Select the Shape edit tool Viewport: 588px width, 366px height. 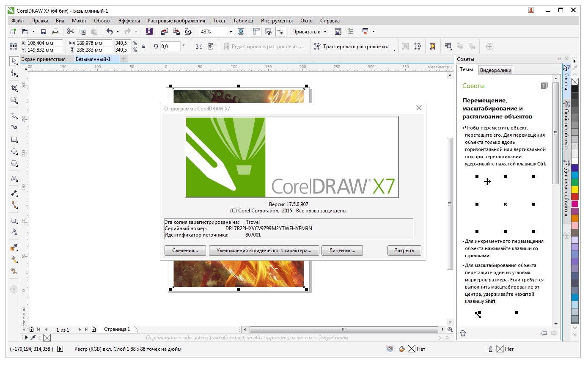click(14, 74)
